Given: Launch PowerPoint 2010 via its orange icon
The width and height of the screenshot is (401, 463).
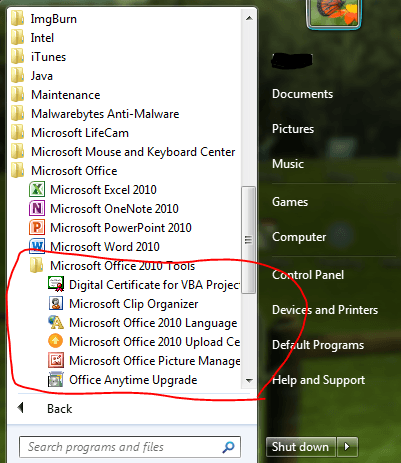Looking at the screenshot, I should [37, 228].
